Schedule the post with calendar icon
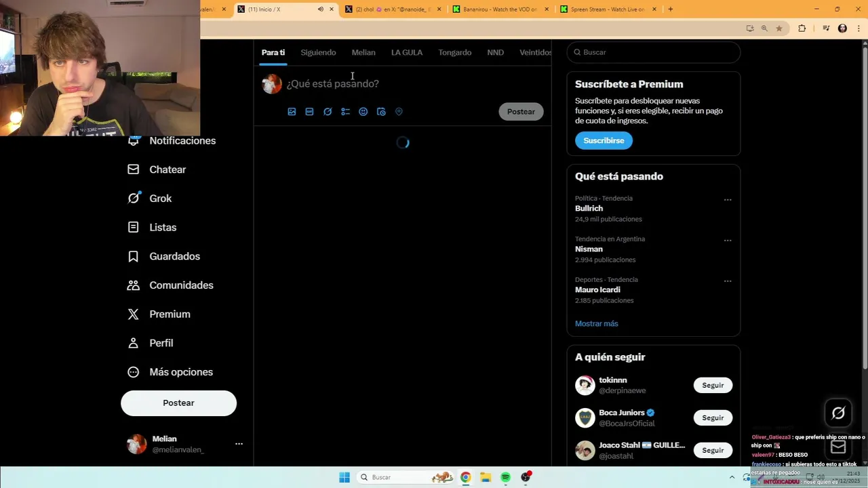The width and height of the screenshot is (868, 488). click(x=381, y=112)
